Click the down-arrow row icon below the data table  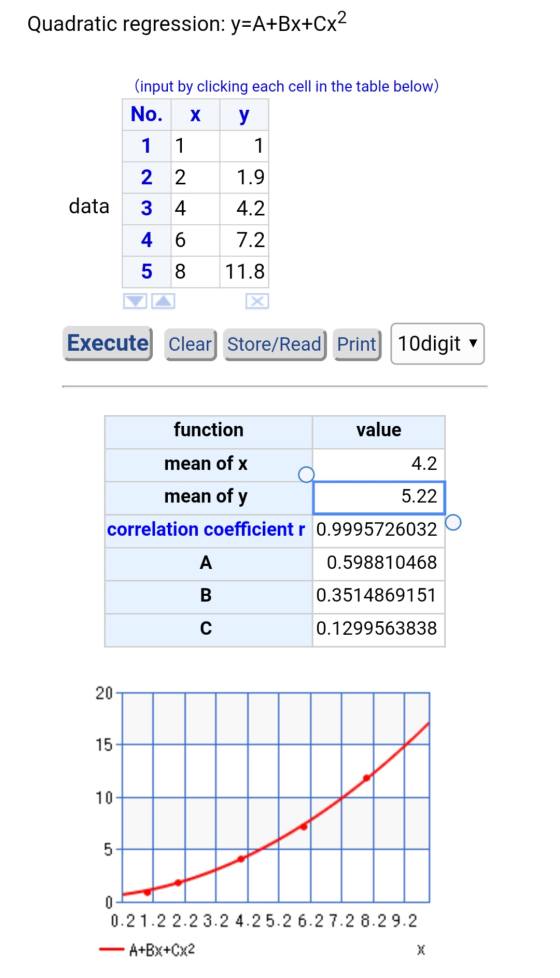(x=135, y=301)
